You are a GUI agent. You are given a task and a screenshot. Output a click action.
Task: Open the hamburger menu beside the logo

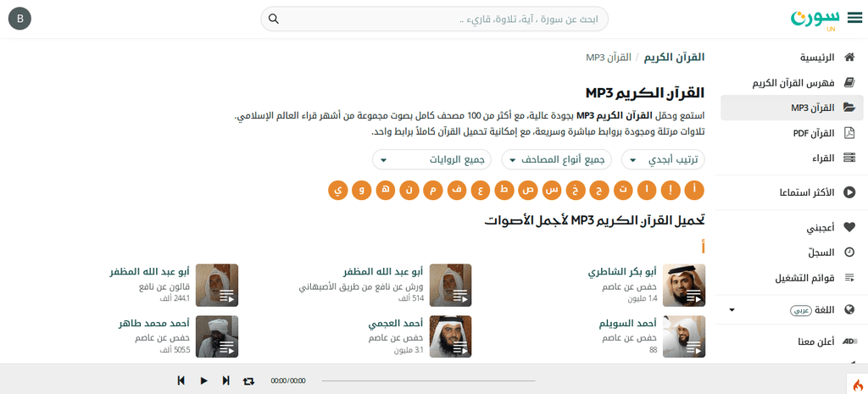click(x=854, y=19)
